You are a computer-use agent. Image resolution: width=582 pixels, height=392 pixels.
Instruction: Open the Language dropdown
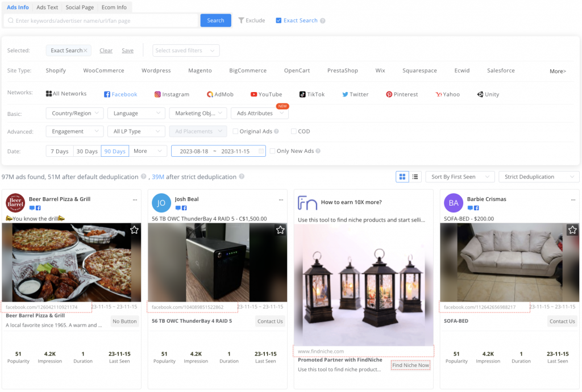[x=136, y=113]
